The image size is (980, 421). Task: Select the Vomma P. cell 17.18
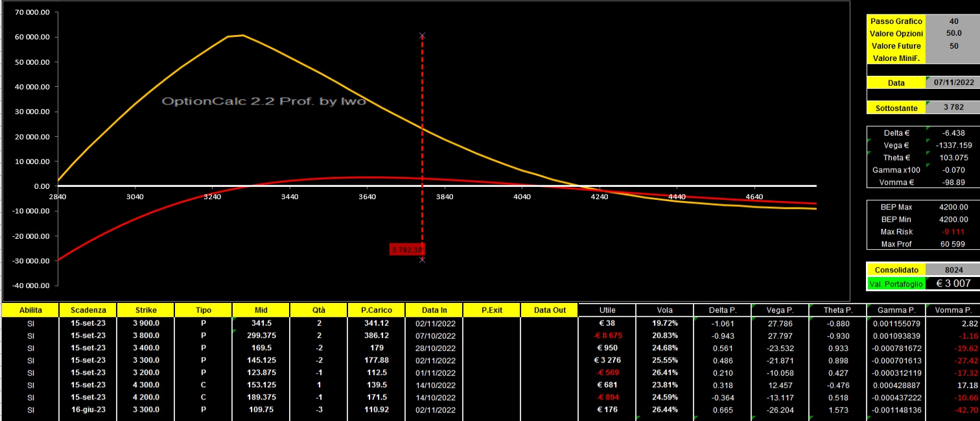click(953, 385)
